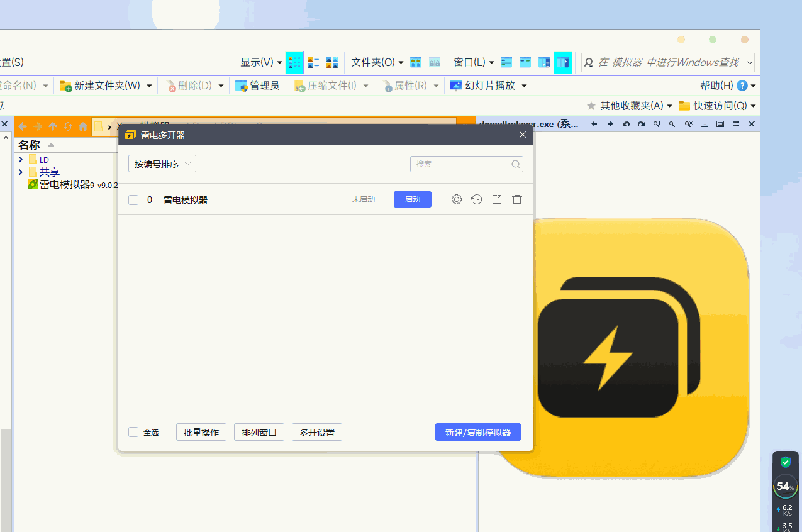802x532 pixels.
Task: Expand the LD folder in file tree
Action: pyautogui.click(x=21, y=160)
